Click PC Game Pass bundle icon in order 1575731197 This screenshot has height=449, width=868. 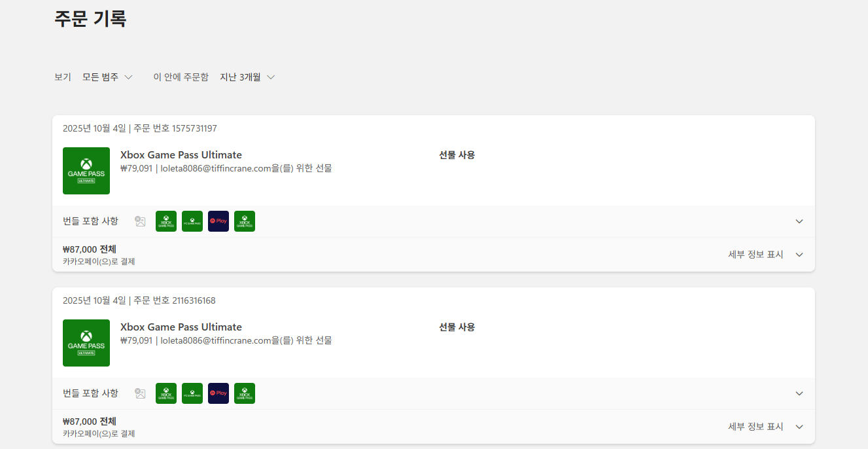pyautogui.click(x=192, y=221)
